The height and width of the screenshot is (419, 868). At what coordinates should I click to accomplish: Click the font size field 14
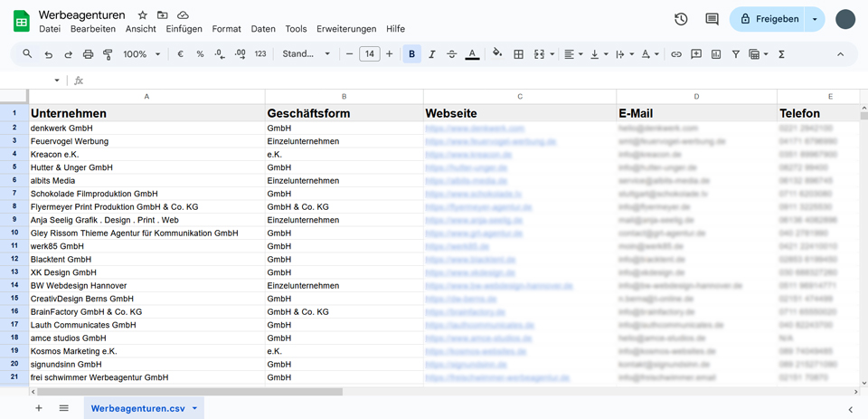369,54
